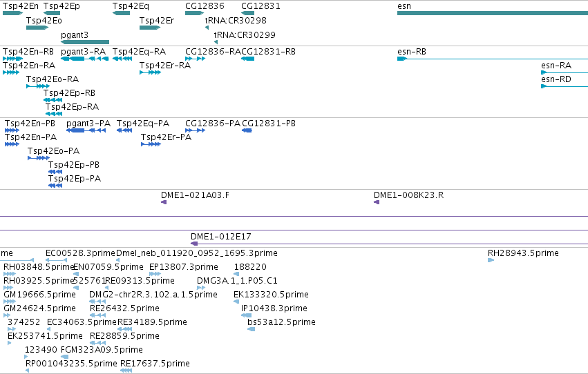The width and height of the screenshot is (588, 374).
Task: Click transcript Tsp42Eo-RA
Action: [x=53, y=79]
